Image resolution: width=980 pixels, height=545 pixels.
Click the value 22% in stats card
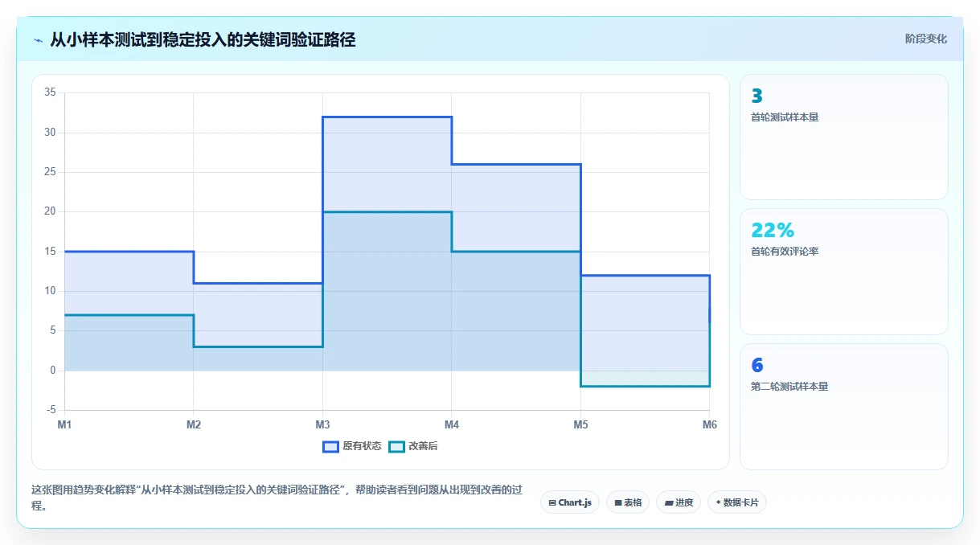click(x=773, y=231)
